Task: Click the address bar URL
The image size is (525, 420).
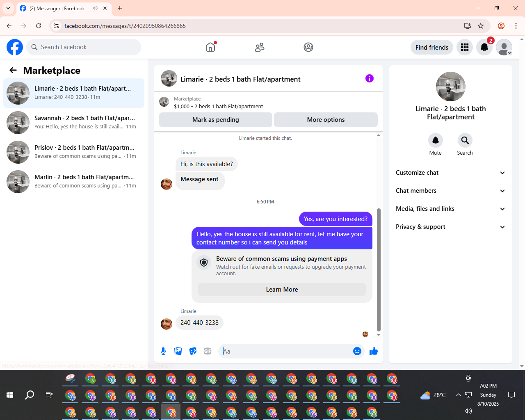Action: [125, 26]
